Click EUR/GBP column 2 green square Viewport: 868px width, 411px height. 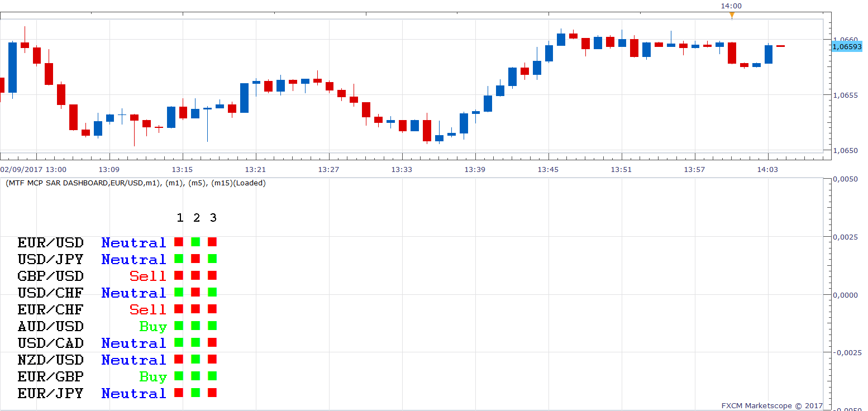click(x=195, y=376)
